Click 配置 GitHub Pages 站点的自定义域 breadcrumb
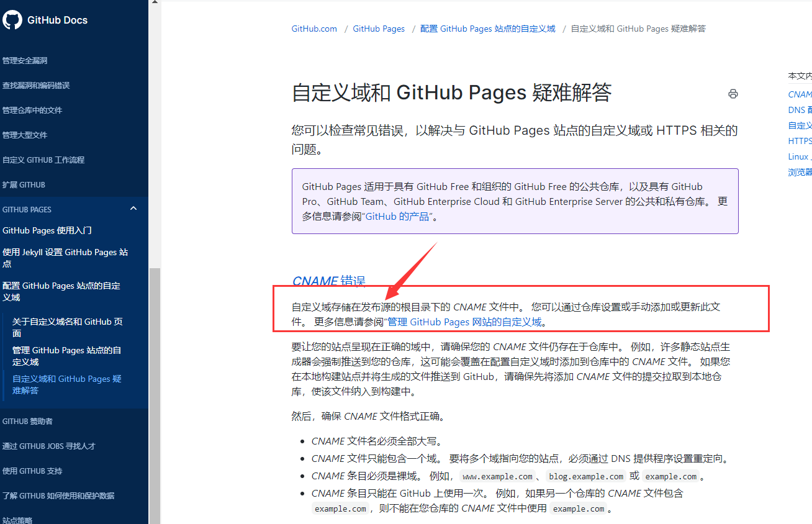This screenshot has height=524, width=812. pos(488,29)
